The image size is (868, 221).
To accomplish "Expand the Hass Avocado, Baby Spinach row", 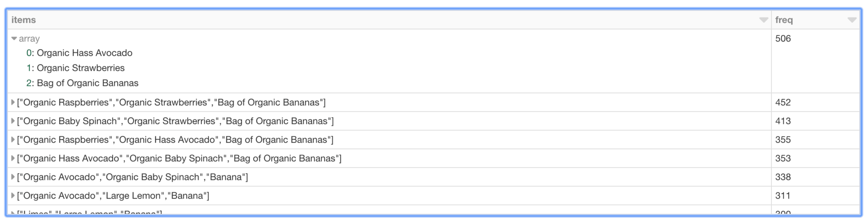I will point(13,158).
